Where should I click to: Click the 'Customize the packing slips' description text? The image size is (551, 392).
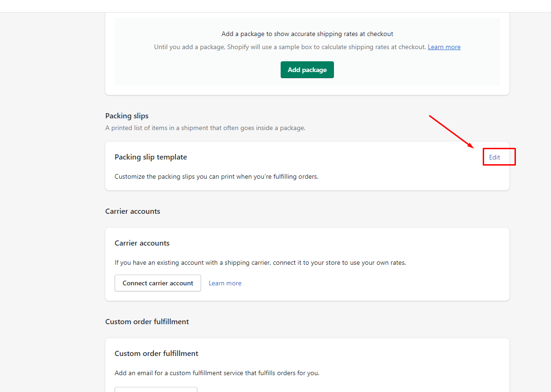(x=216, y=176)
